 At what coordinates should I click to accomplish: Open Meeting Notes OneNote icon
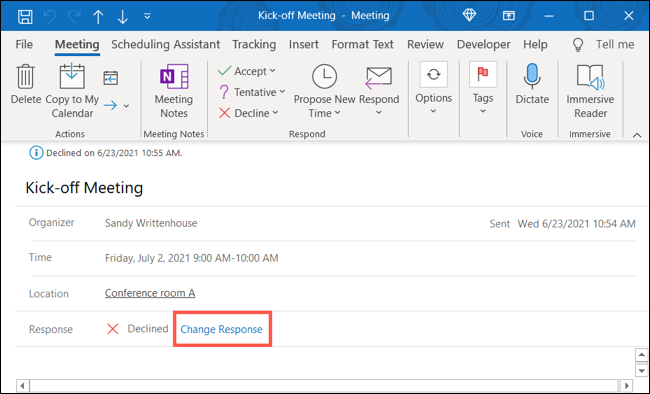coord(174,76)
